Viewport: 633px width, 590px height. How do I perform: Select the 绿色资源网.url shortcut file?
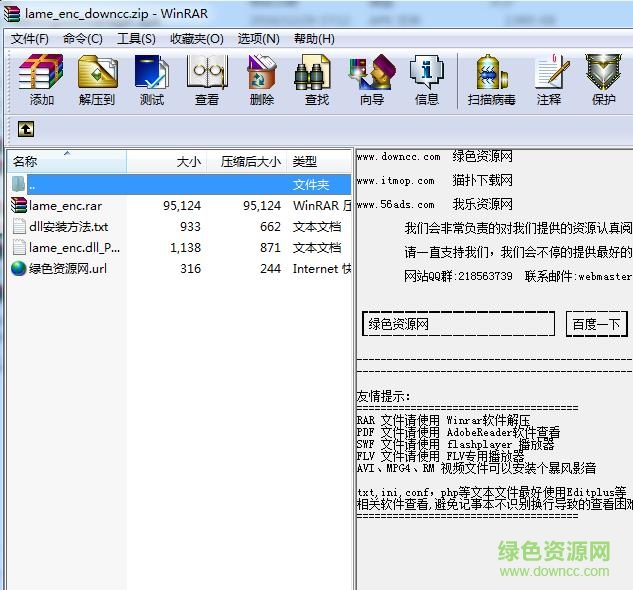coord(68,268)
